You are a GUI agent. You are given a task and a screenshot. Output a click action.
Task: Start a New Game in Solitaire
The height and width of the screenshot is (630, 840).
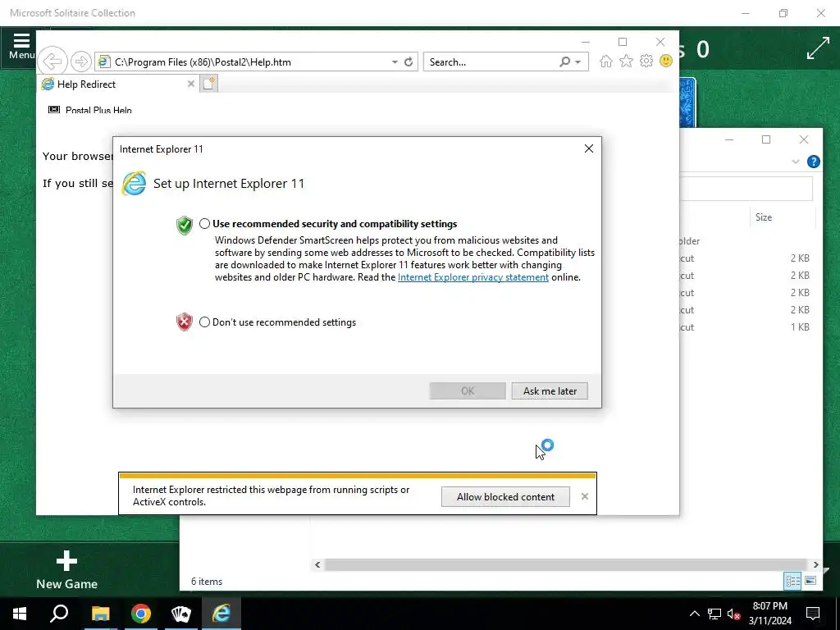pos(67,571)
